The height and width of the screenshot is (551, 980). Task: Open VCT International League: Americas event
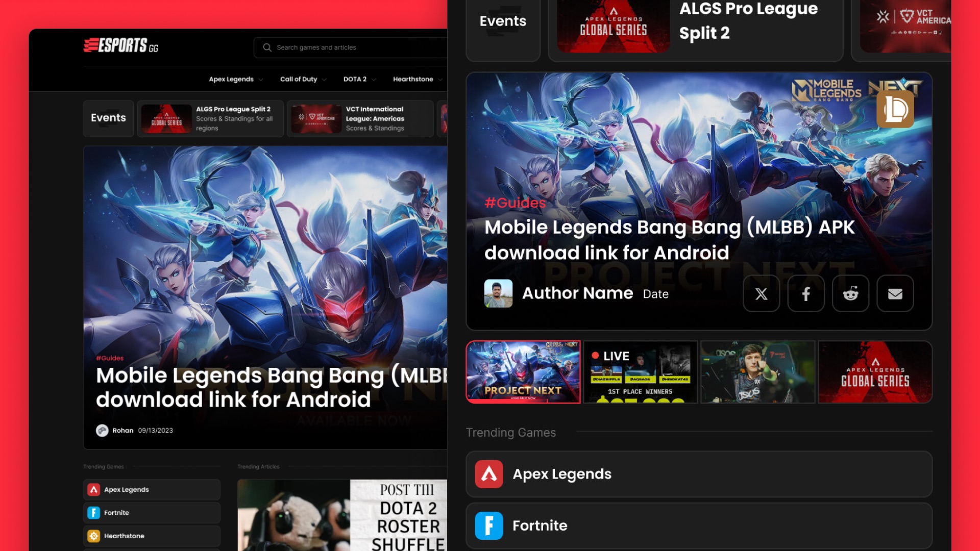pyautogui.click(x=360, y=118)
